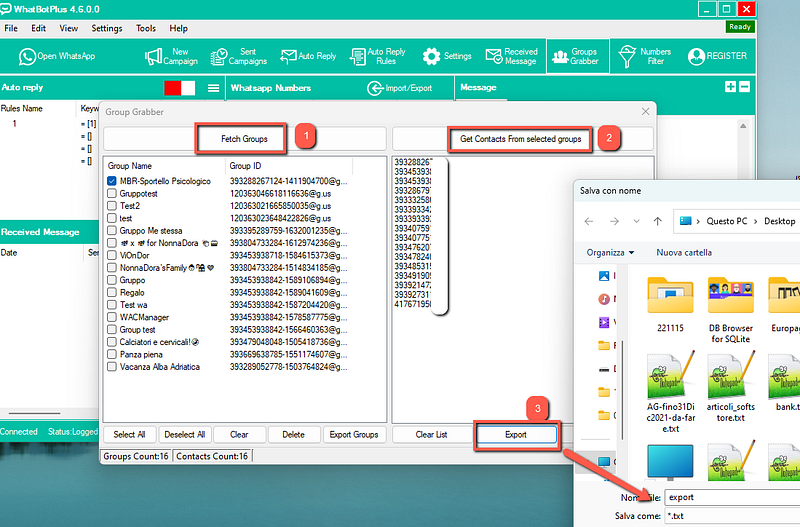This screenshot has height=527, width=800.
Task: Open the Organizza dropdown
Action: point(610,253)
